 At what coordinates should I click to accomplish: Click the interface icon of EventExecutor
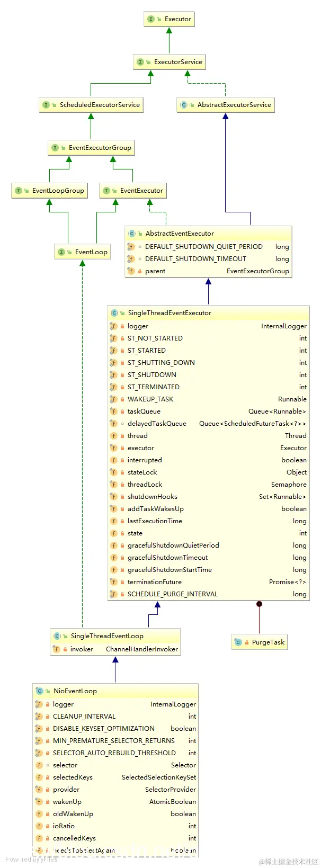tap(106, 191)
